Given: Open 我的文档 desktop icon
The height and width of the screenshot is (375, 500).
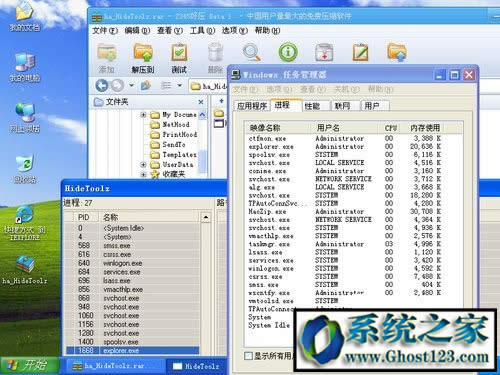Looking at the screenshot, I should pos(24,16).
